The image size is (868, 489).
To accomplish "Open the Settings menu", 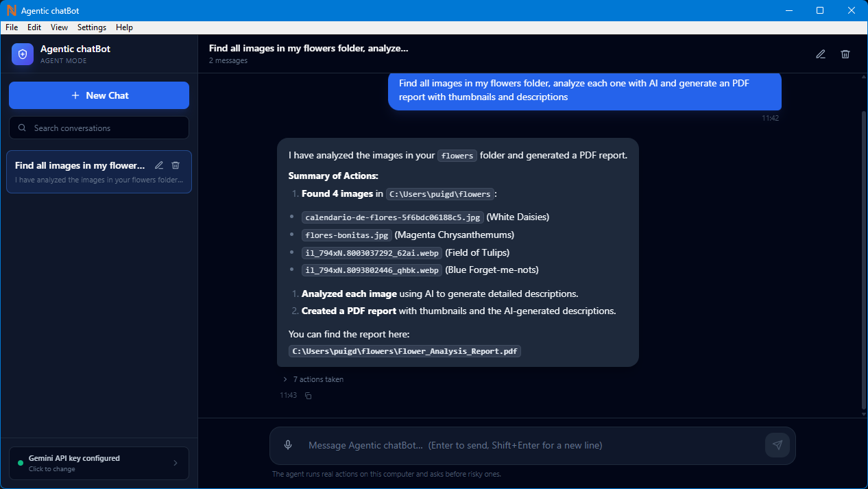I will (92, 27).
